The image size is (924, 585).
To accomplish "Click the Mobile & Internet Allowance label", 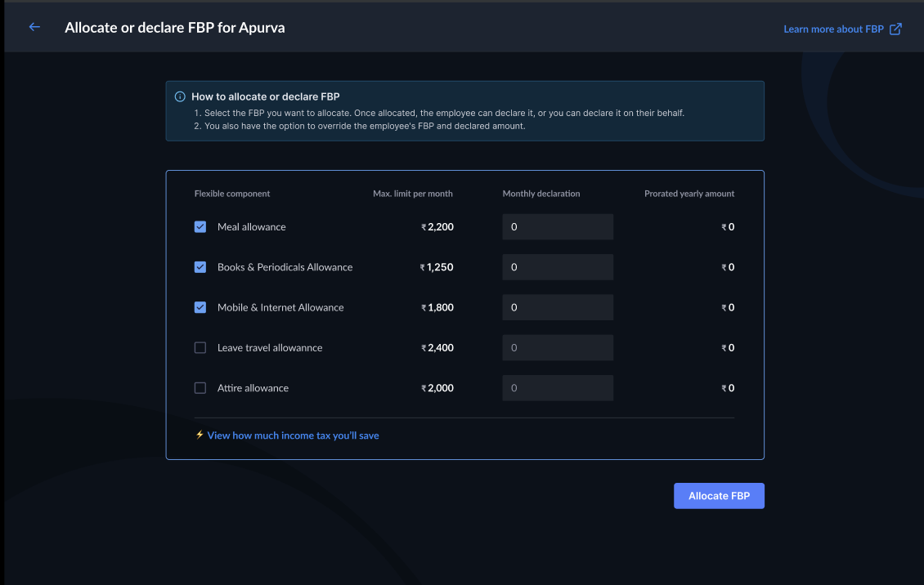I will 280,307.
